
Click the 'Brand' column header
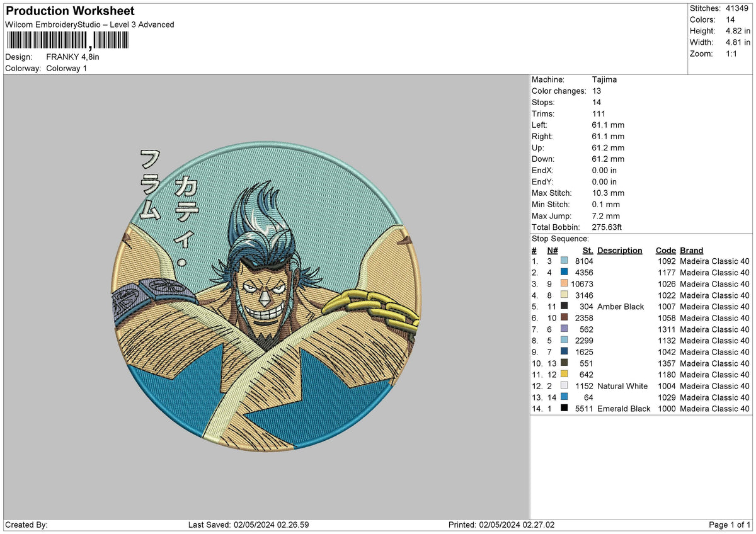coord(692,251)
